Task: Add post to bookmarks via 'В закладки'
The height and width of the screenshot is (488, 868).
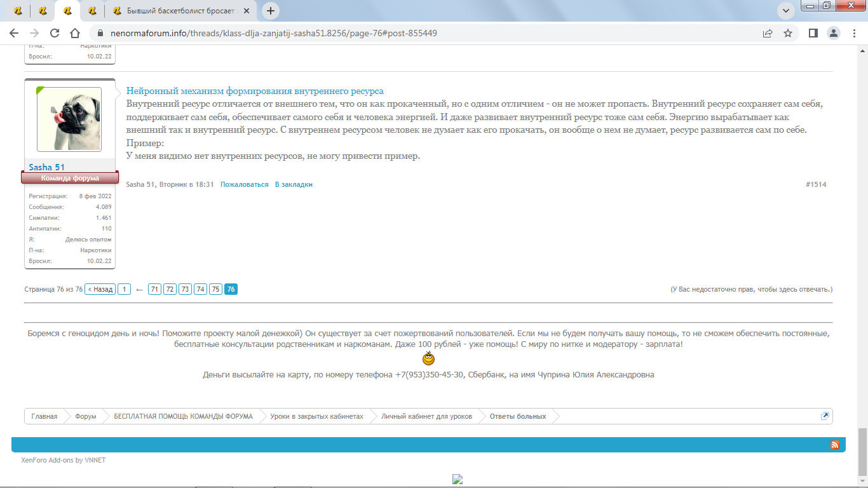Action: point(294,184)
